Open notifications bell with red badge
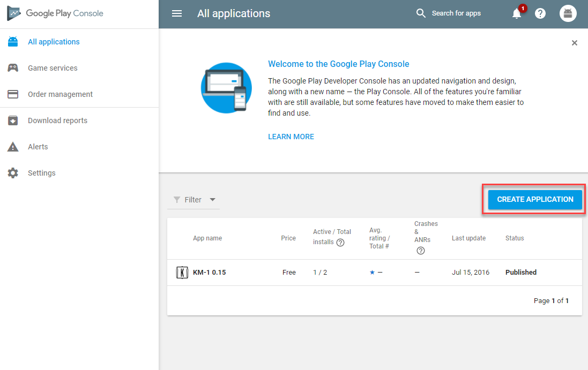 pos(518,13)
